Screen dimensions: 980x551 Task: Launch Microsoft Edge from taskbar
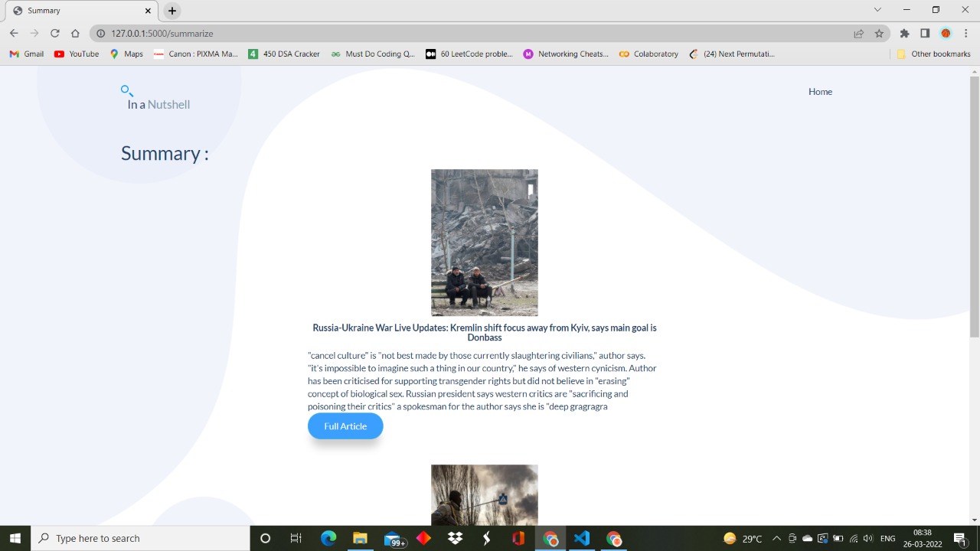(x=328, y=538)
